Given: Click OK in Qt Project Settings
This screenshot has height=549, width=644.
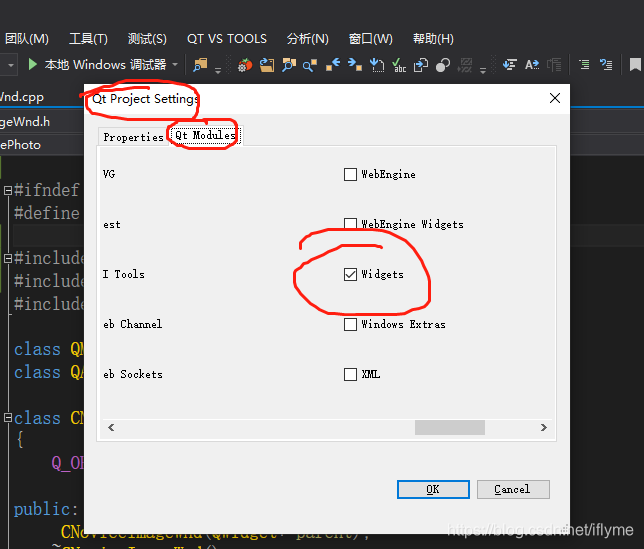Looking at the screenshot, I should 433,489.
